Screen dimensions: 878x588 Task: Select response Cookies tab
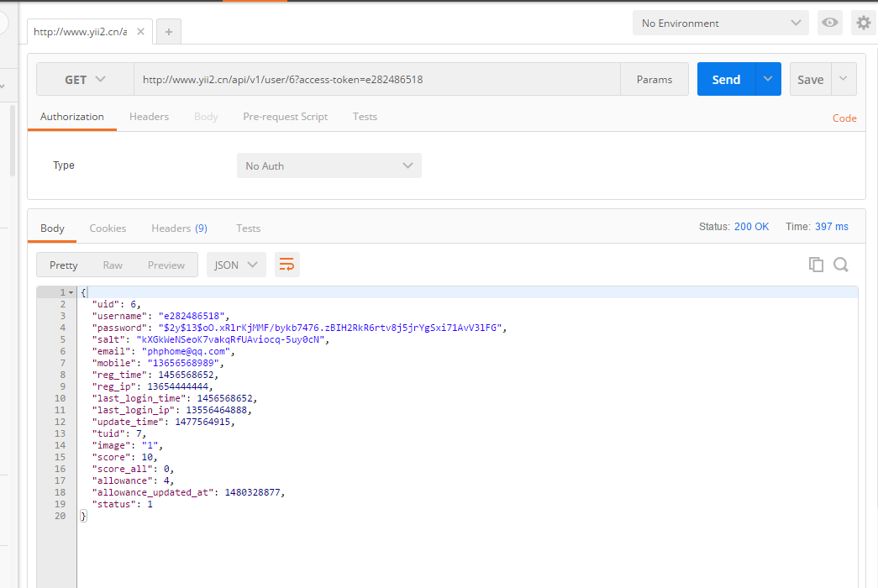(x=108, y=228)
